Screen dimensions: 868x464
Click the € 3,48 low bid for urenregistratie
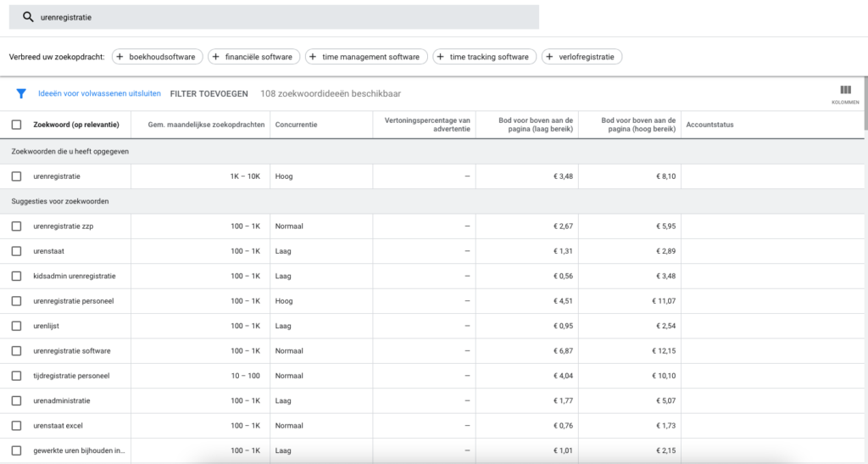(x=563, y=176)
